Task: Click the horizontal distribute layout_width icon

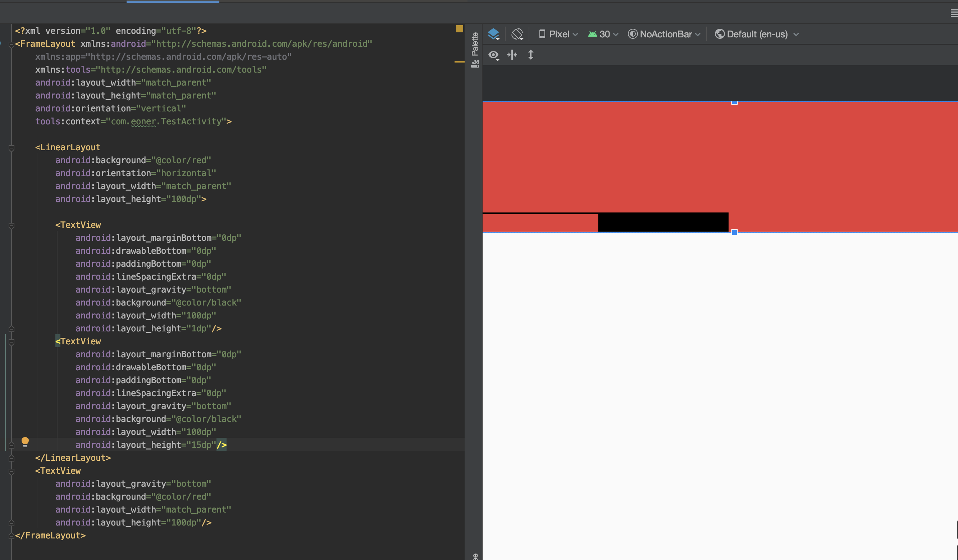Action: [x=512, y=55]
